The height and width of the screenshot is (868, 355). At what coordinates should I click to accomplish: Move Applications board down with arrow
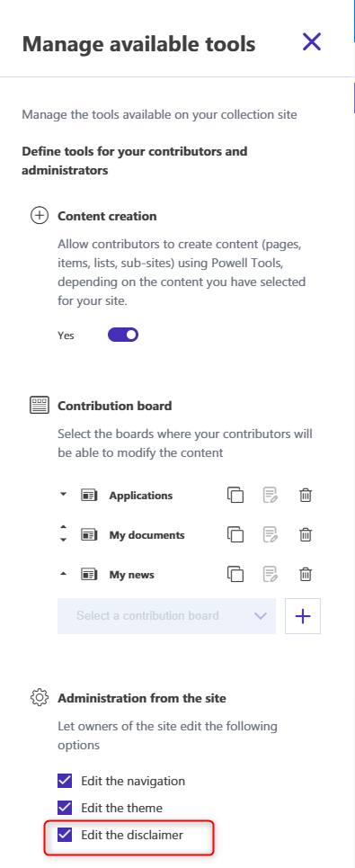tap(63, 495)
